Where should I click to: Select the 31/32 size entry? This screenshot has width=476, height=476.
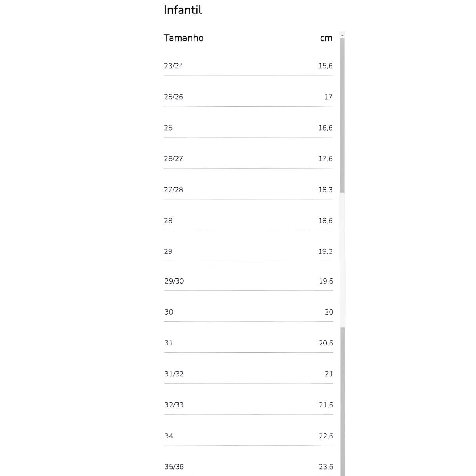tap(174, 374)
